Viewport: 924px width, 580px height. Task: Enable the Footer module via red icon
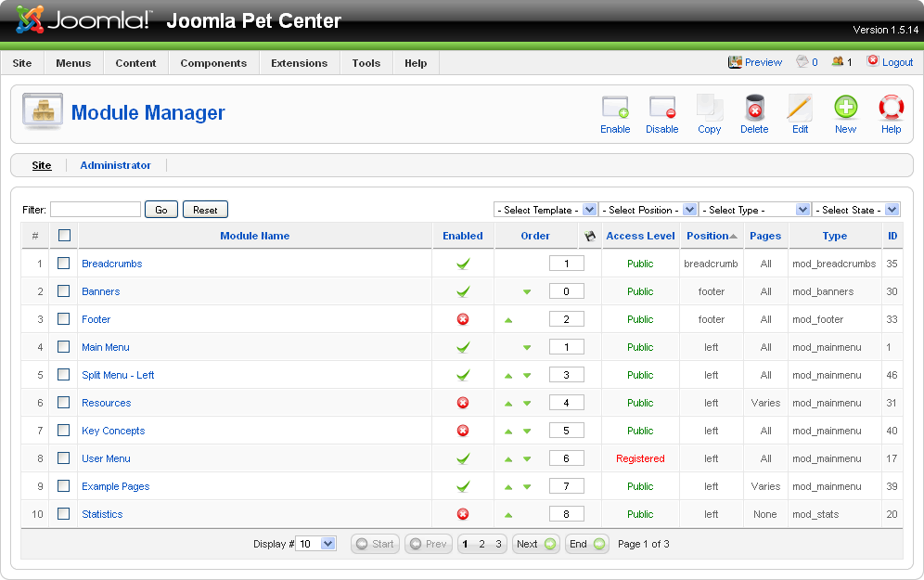pyautogui.click(x=463, y=319)
